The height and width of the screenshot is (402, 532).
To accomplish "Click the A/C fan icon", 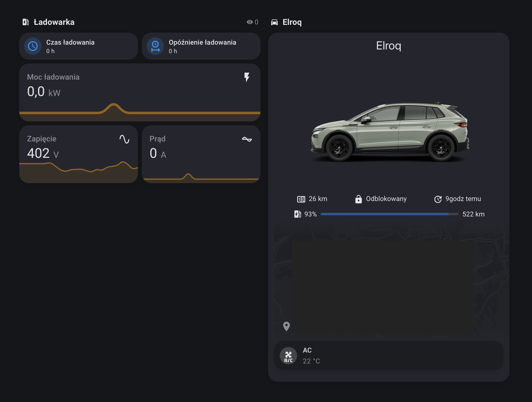I will pyautogui.click(x=288, y=356).
